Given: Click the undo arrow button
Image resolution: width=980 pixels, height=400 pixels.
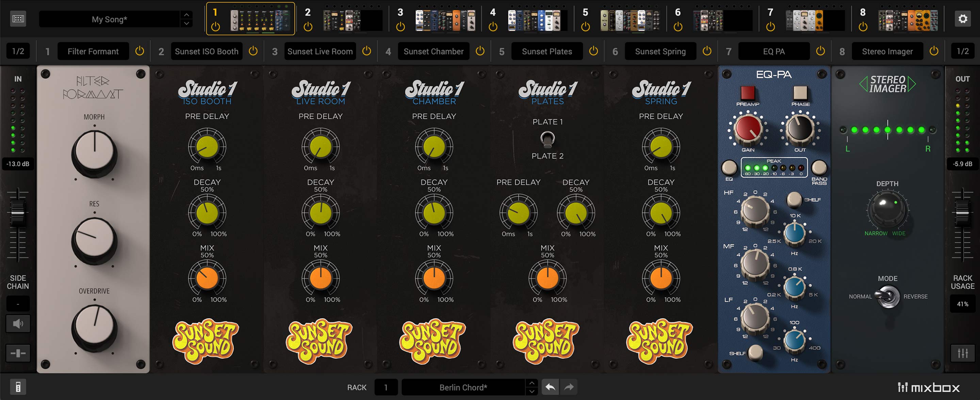Looking at the screenshot, I should (x=550, y=387).
